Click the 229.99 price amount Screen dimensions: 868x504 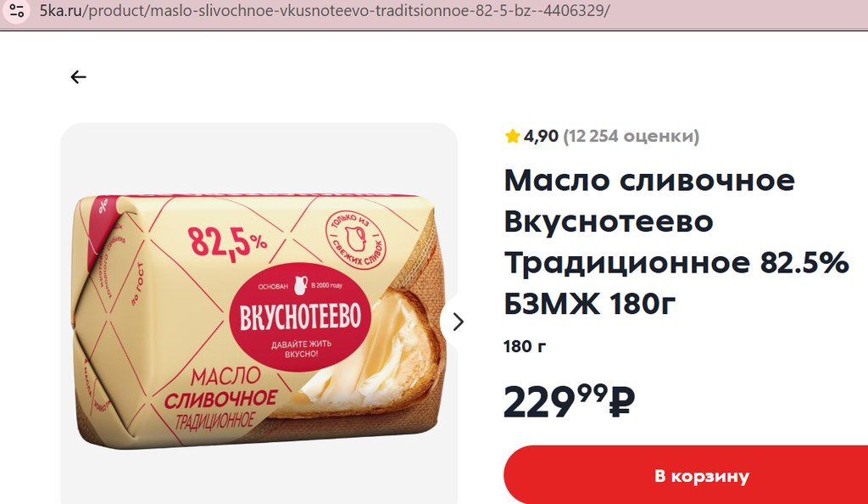pos(555,401)
